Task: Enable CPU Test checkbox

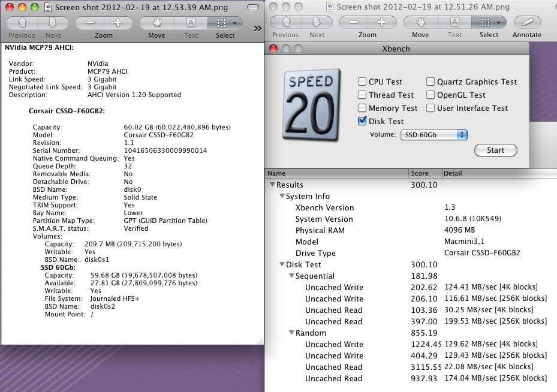Action: [x=362, y=82]
